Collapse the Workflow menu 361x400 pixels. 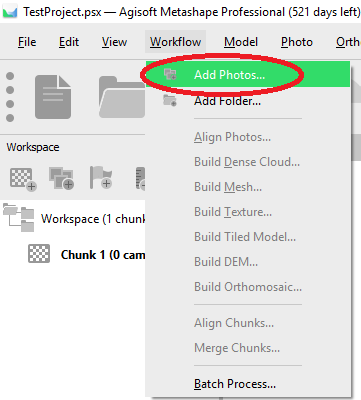pyautogui.click(x=175, y=42)
